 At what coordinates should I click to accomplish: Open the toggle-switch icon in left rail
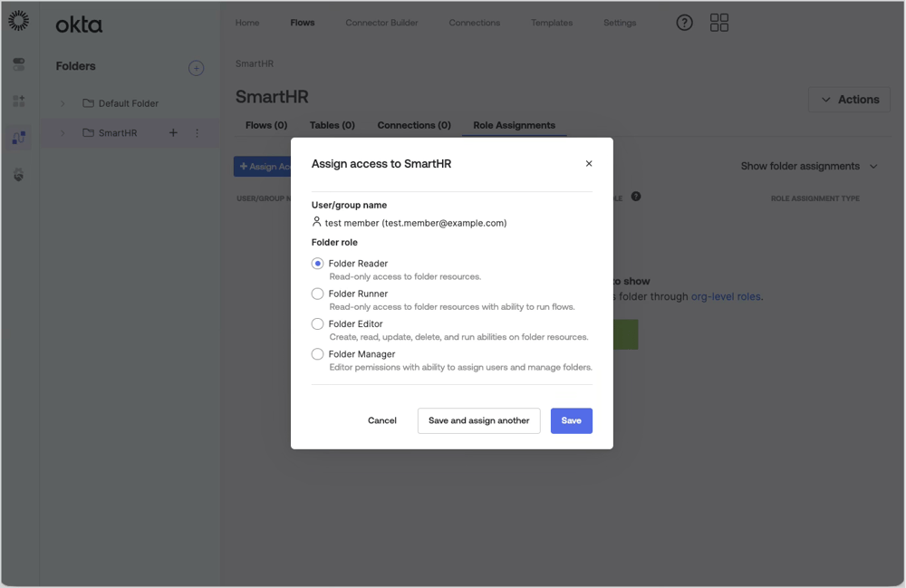[x=18, y=64]
